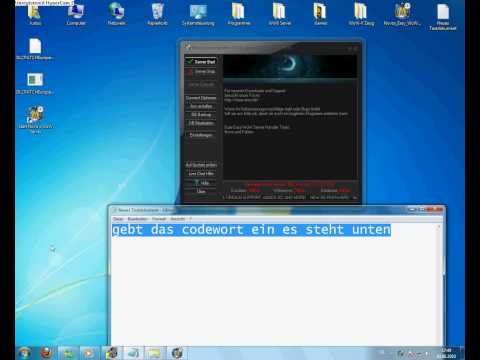Click the Show desktop strip beside the clock
Viewport: 480px width, 360px height.
pyautogui.click(x=462, y=353)
